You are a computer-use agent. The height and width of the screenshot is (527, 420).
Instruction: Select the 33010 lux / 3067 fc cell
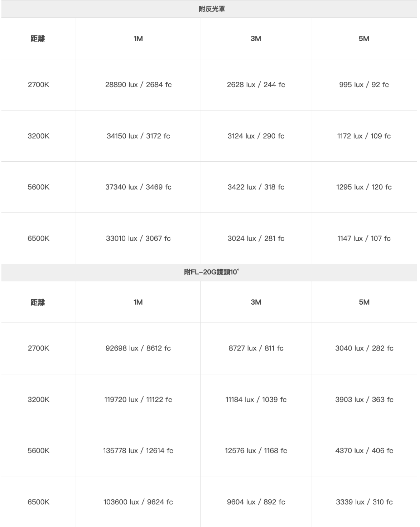point(138,238)
